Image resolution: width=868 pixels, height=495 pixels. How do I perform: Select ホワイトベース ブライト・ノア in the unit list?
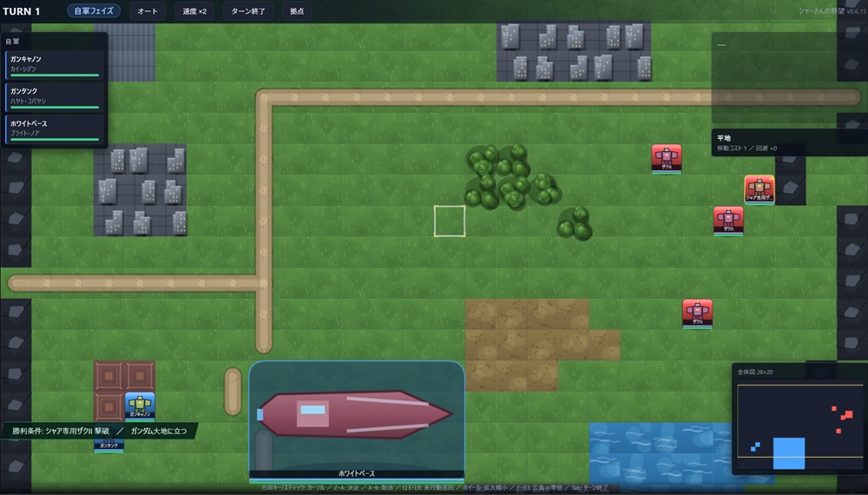coord(54,129)
